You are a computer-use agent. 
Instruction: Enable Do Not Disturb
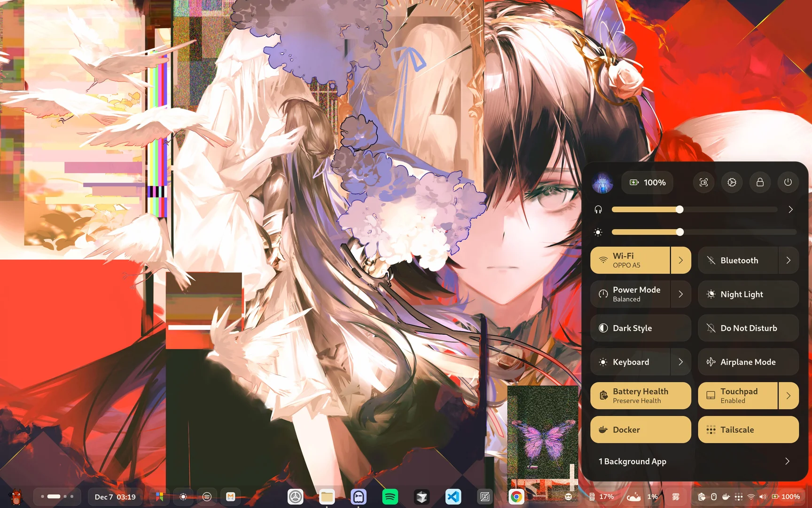pyautogui.click(x=748, y=328)
